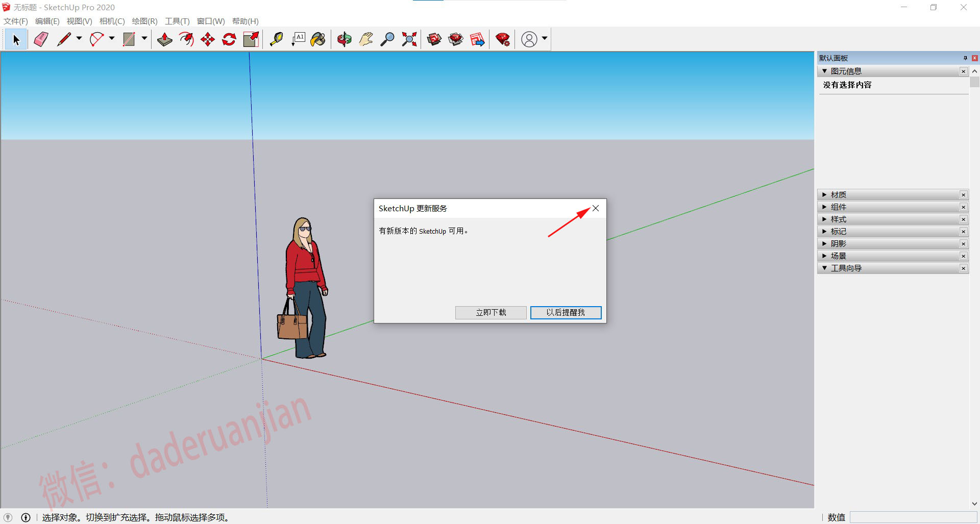Close the 工具向导 panel
Viewport: 980px width, 524px height.
pyautogui.click(x=964, y=268)
